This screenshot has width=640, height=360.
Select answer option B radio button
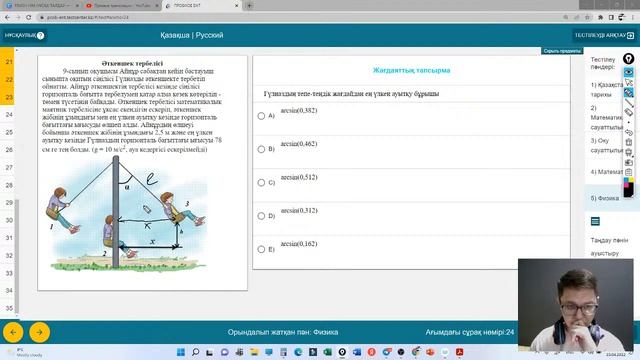pyautogui.click(x=261, y=149)
